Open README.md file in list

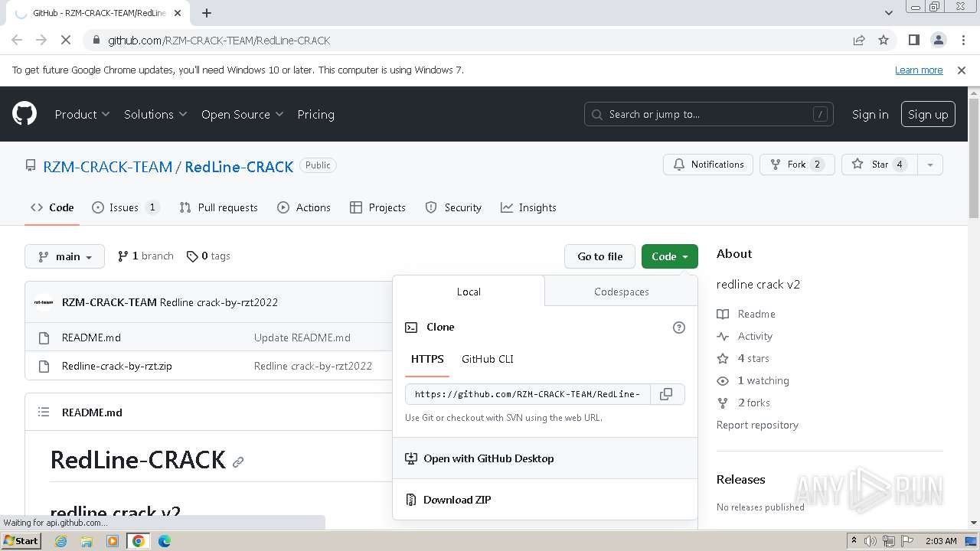coord(91,337)
